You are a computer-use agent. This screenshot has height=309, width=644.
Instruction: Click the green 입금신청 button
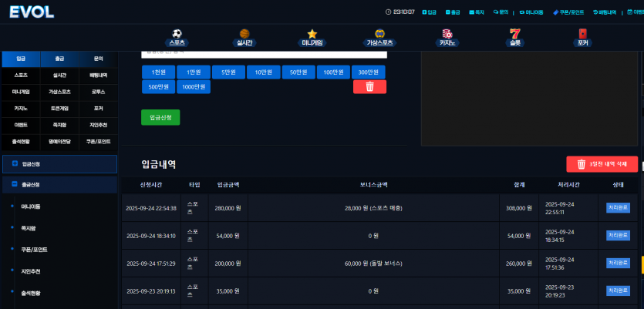click(160, 117)
